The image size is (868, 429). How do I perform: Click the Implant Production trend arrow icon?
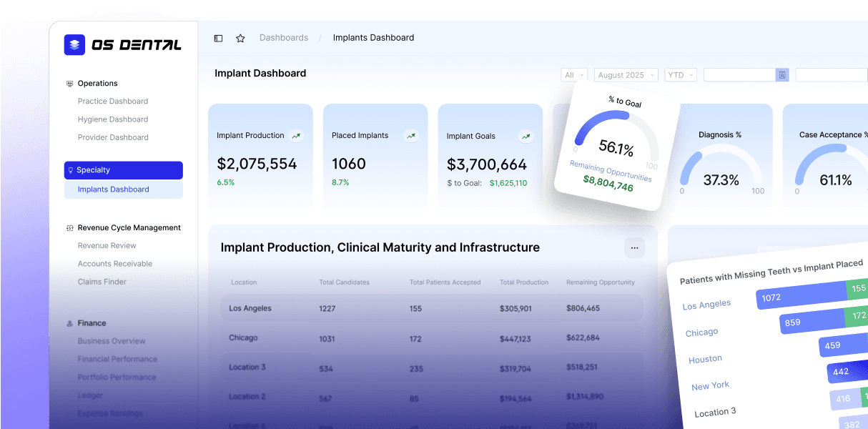296,135
